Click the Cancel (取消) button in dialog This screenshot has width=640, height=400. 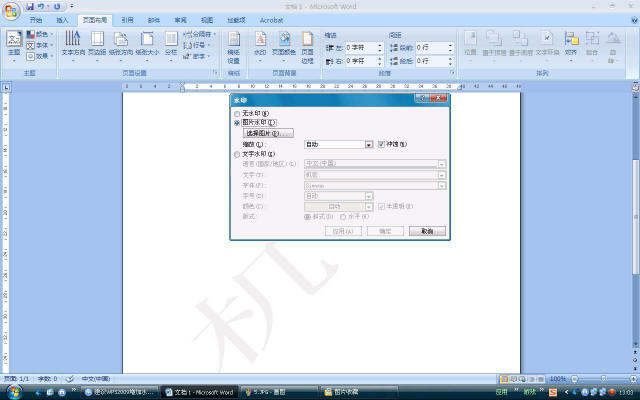click(x=427, y=231)
